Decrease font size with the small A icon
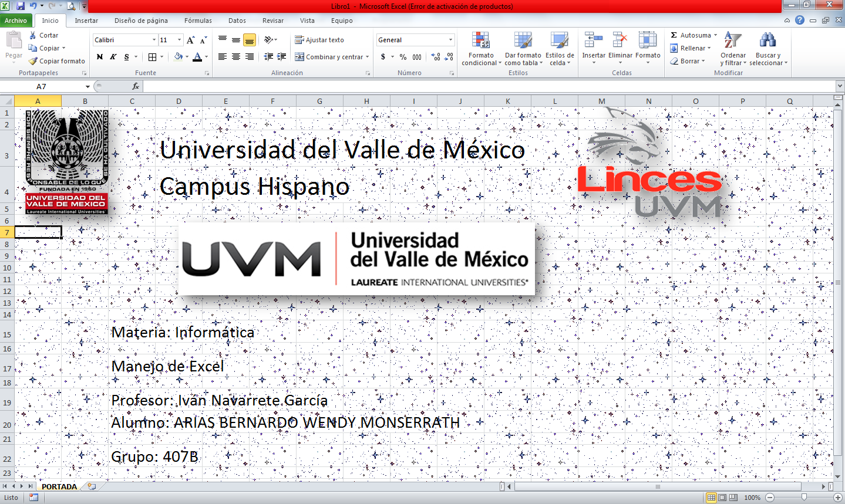845x504 pixels. click(x=203, y=40)
